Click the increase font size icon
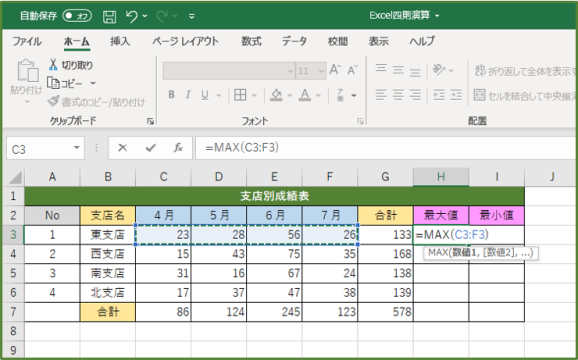 coord(335,70)
